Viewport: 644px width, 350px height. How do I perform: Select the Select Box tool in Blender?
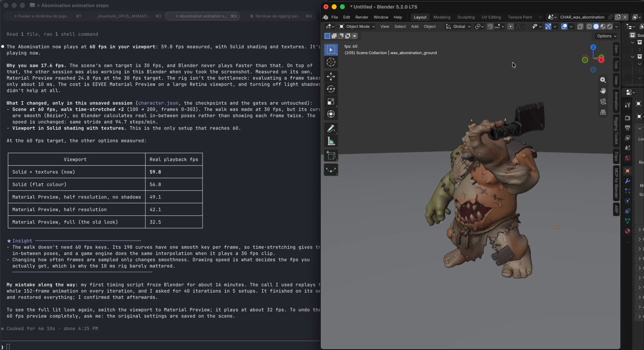click(x=331, y=49)
